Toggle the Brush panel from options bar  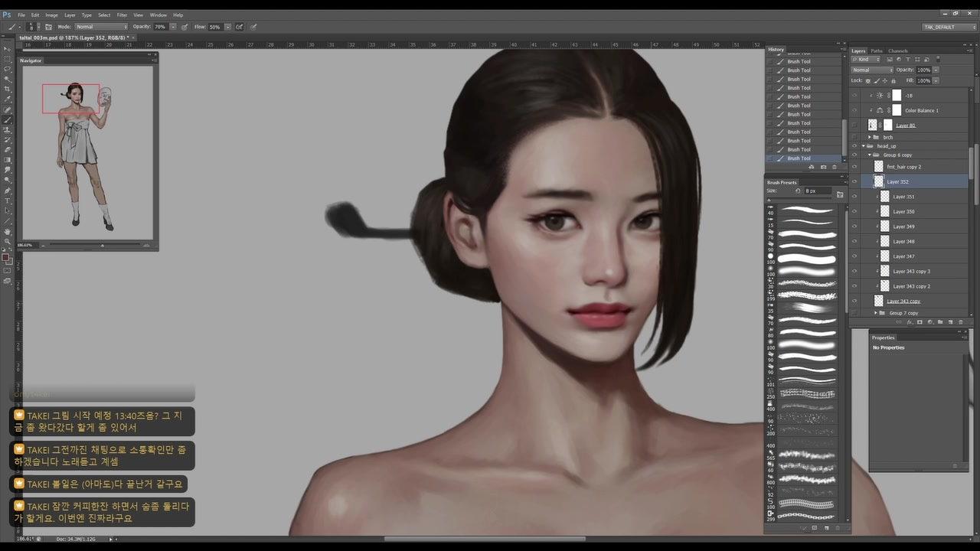48,27
